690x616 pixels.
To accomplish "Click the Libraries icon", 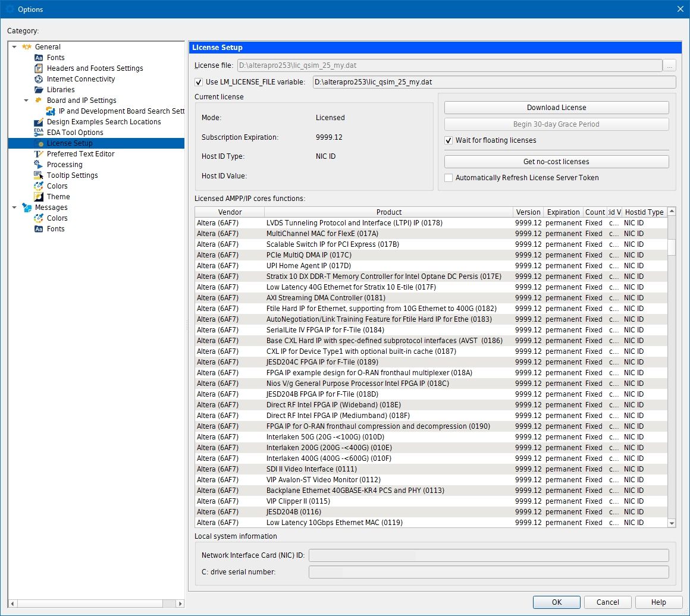I will (x=39, y=89).
